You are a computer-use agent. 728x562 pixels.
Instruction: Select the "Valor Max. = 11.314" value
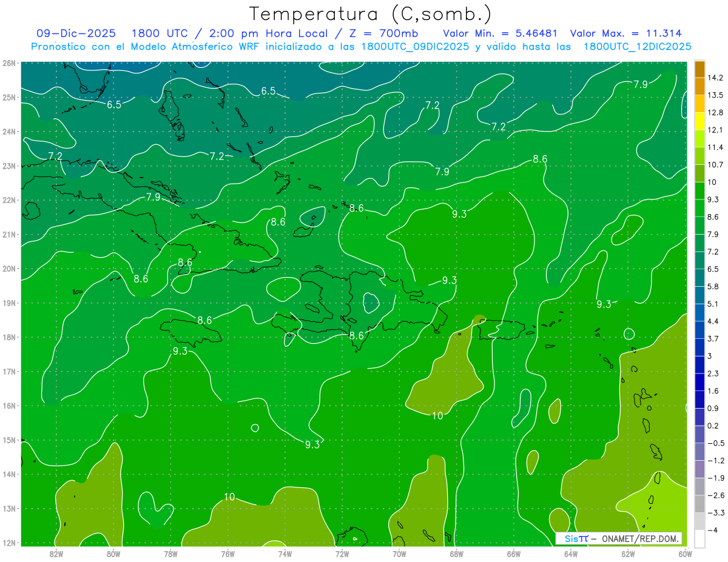(625, 33)
